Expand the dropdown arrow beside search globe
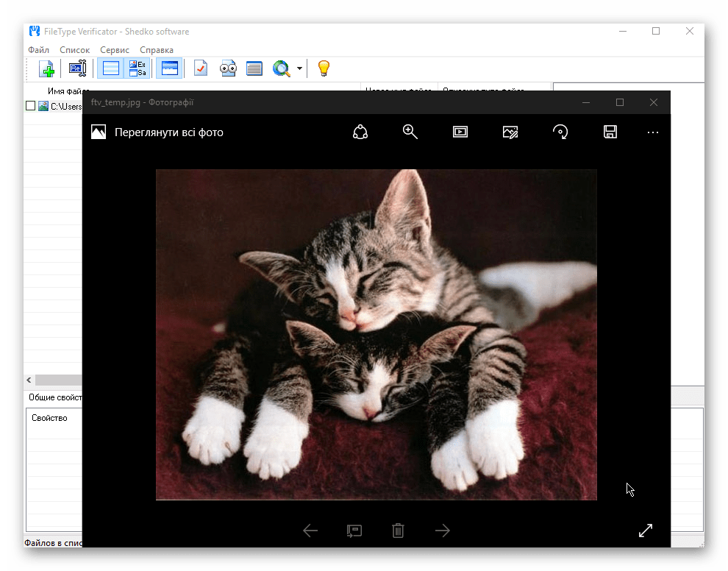 [x=300, y=69]
